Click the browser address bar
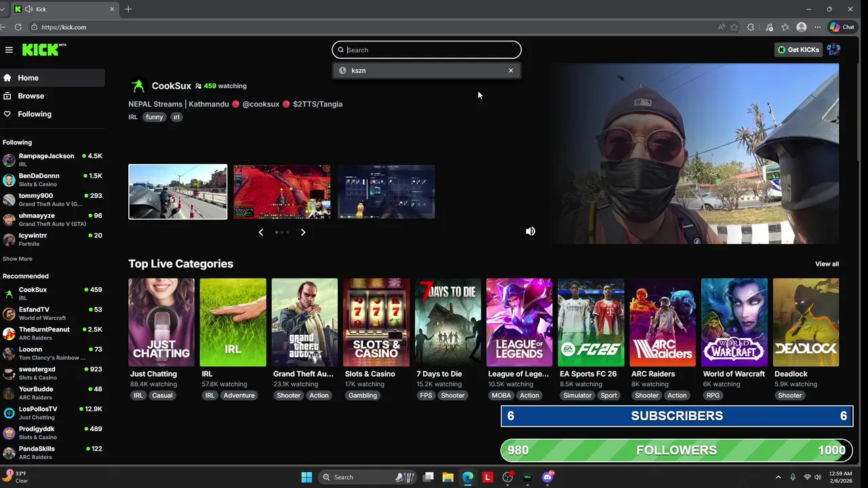The height and width of the screenshot is (488, 868). tap(373, 27)
